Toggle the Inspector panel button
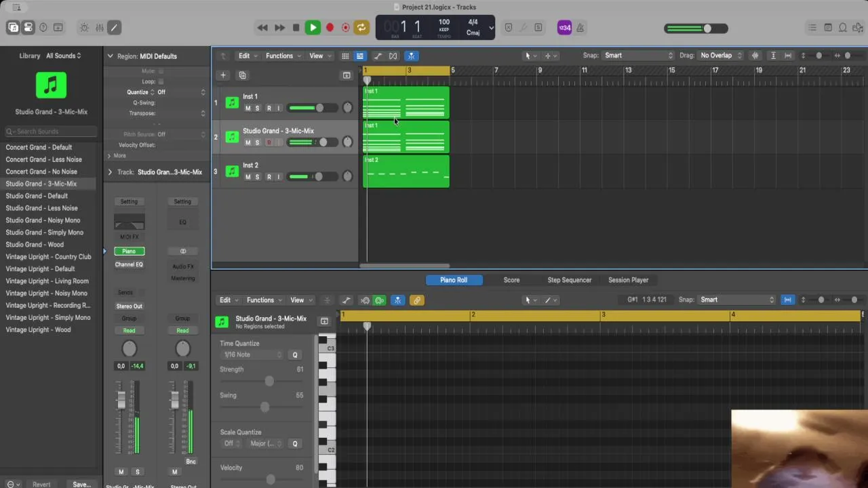 pyautogui.click(x=28, y=28)
